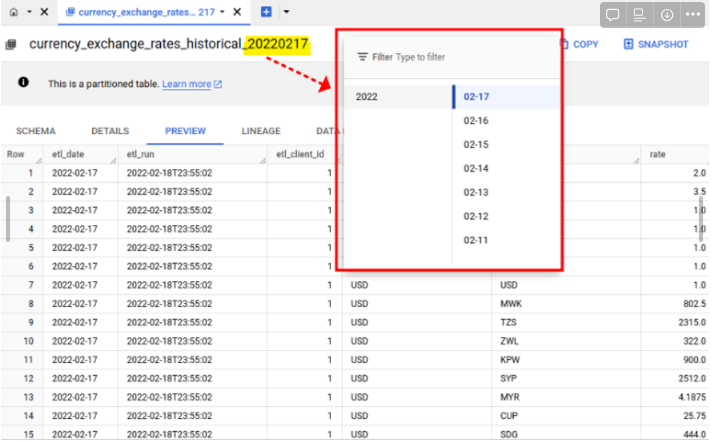711x443 pixels.
Task: Close the currency_exchange_rates tab
Action: [x=237, y=12]
